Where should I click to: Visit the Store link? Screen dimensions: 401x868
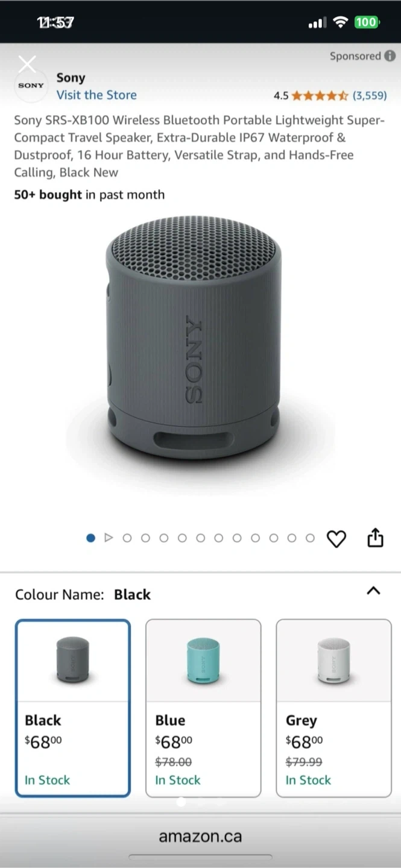point(96,95)
